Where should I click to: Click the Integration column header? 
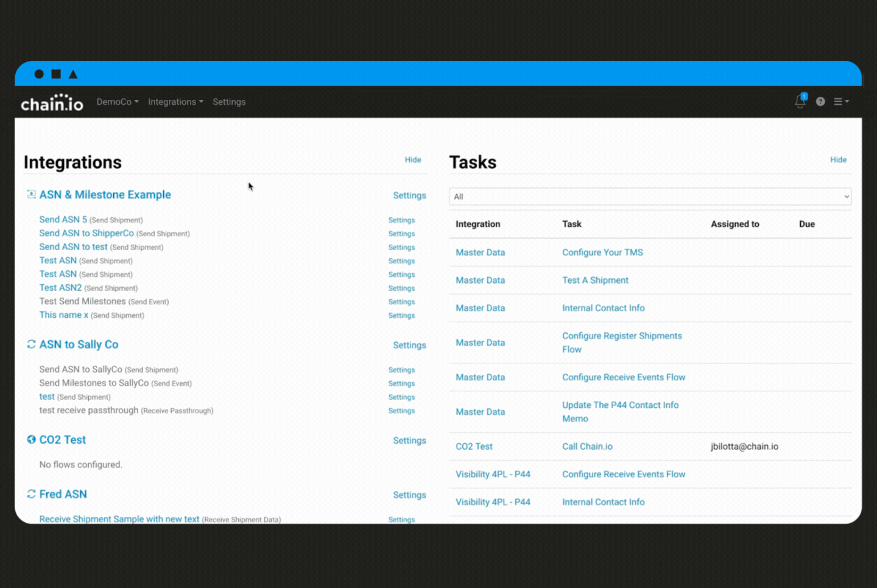click(x=477, y=224)
